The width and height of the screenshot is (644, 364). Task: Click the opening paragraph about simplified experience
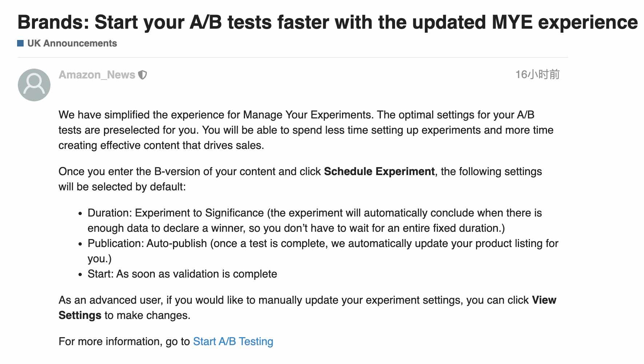tap(306, 130)
